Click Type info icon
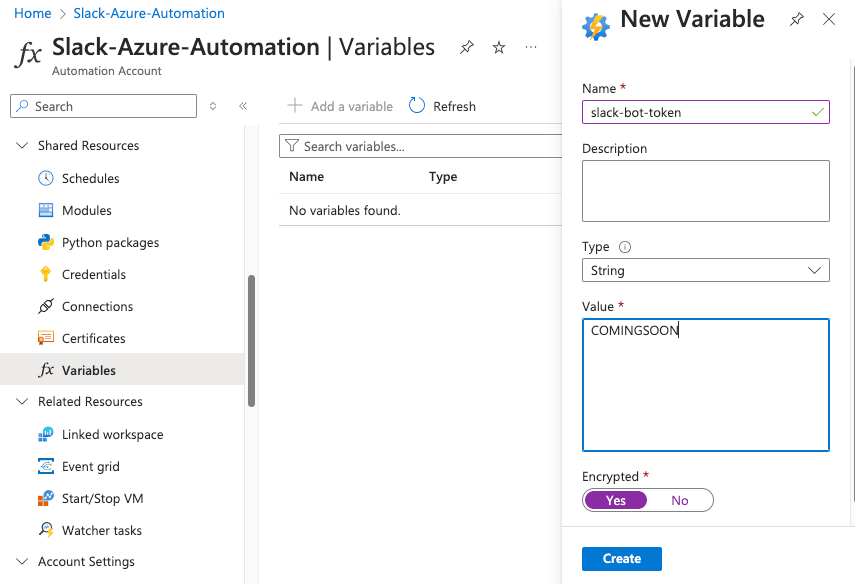 625,247
